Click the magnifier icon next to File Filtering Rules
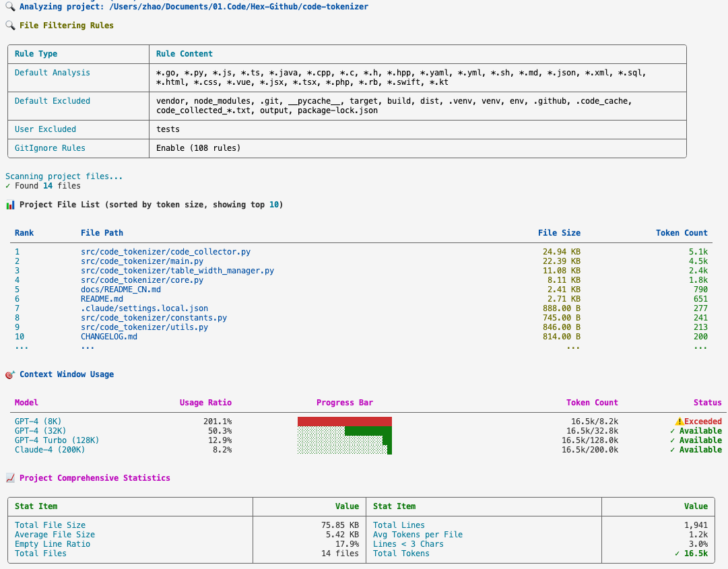The height and width of the screenshot is (569, 728). click(9, 25)
